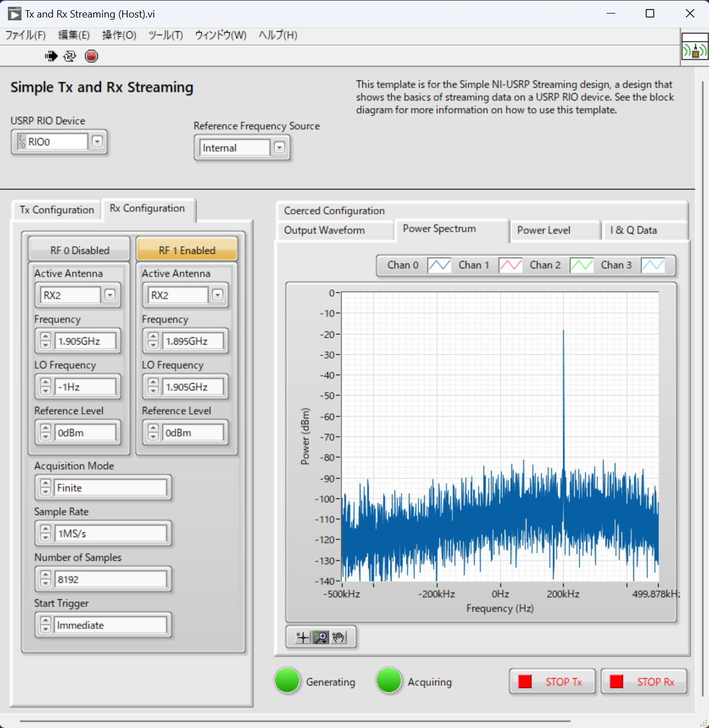
Task: Click the red Abort Execution icon
Action: point(92,56)
